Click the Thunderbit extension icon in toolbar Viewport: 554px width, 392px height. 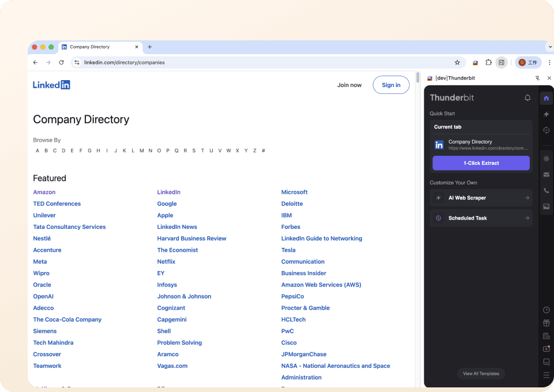(x=476, y=62)
